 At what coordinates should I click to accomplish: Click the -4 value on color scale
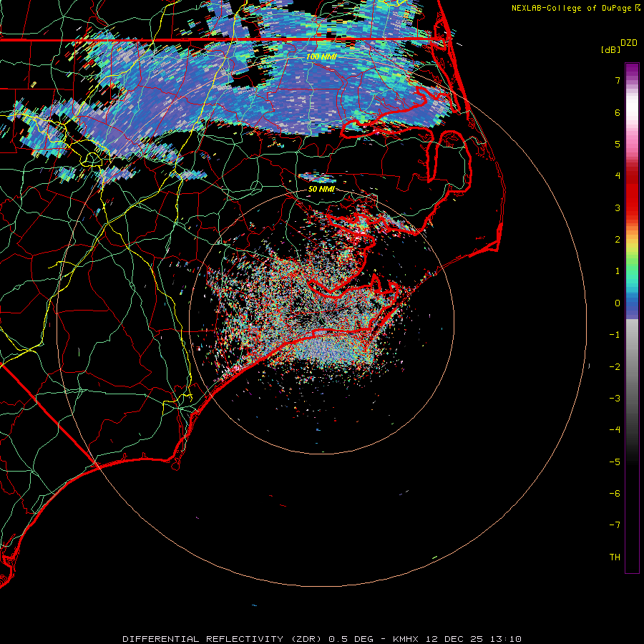(615, 430)
